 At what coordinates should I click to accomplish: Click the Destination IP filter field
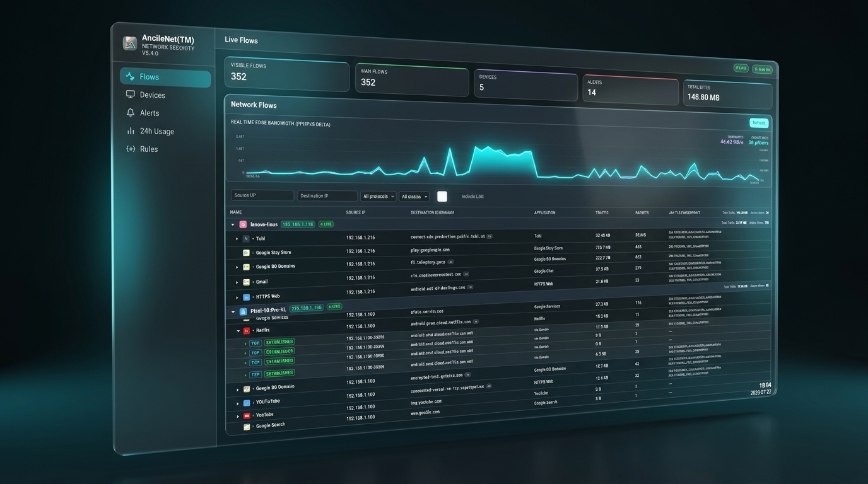[x=327, y=196]
